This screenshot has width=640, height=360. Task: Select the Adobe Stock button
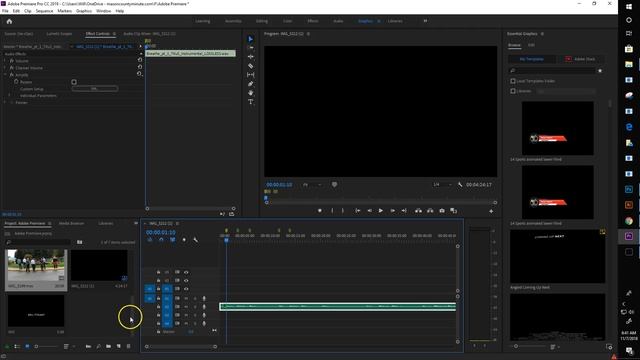(580, 59)
